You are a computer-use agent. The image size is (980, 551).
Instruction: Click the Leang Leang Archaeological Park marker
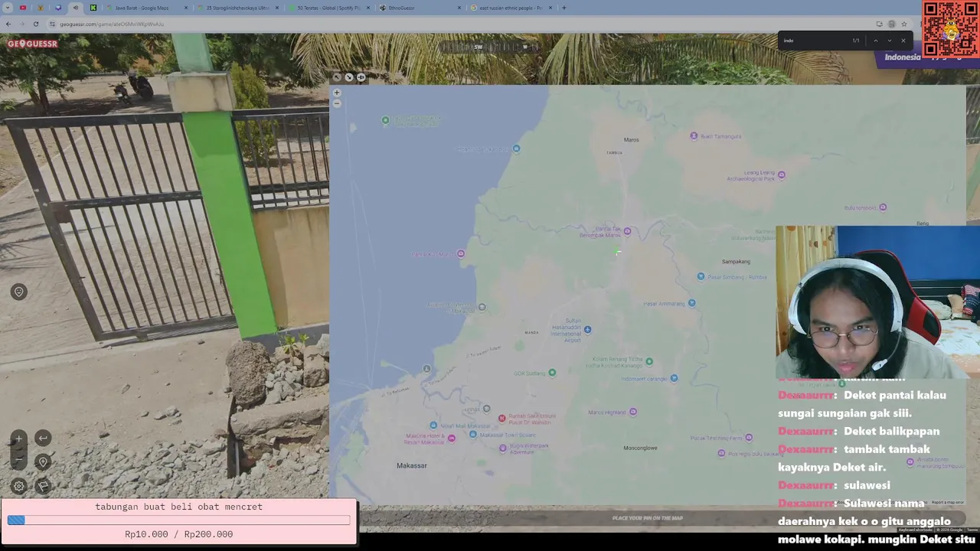[781, 174]
